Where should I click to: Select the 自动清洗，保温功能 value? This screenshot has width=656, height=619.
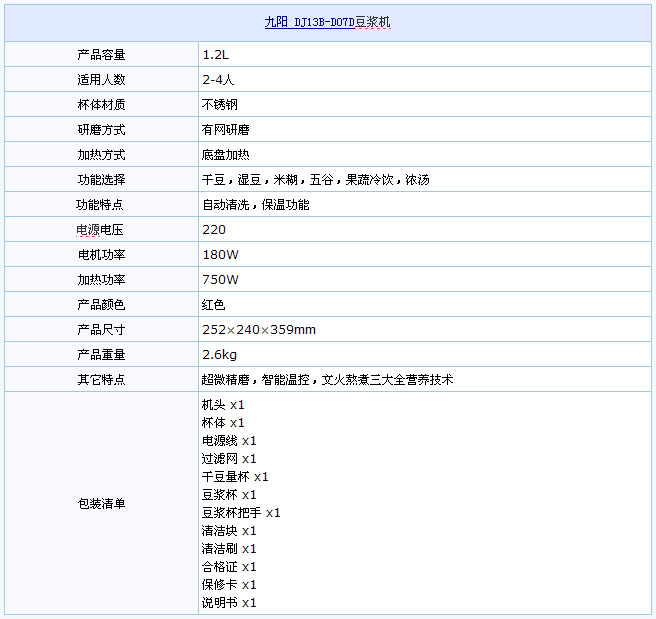pyautogui.click(x=256, y=205)
